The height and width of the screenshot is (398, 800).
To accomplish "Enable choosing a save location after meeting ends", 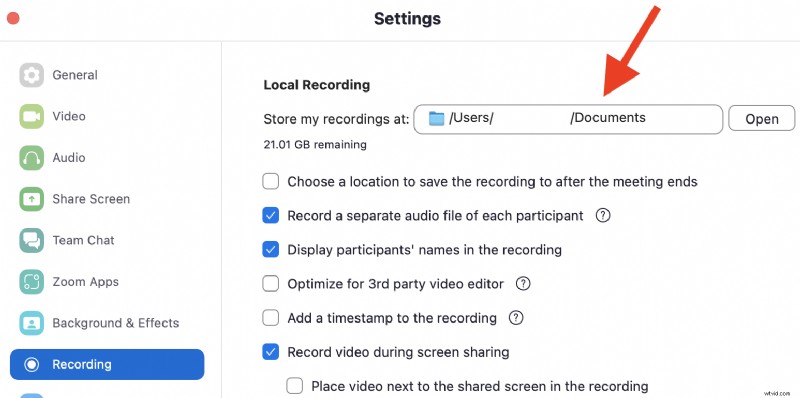I will coord(270,181).
